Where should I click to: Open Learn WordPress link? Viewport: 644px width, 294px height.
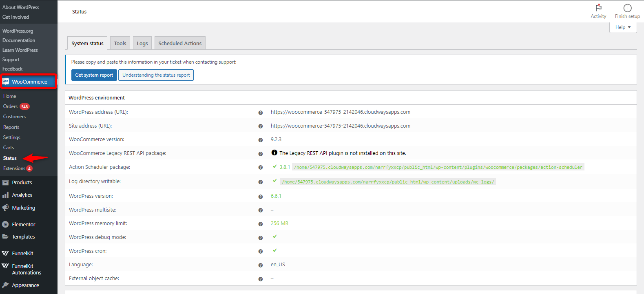20,50
